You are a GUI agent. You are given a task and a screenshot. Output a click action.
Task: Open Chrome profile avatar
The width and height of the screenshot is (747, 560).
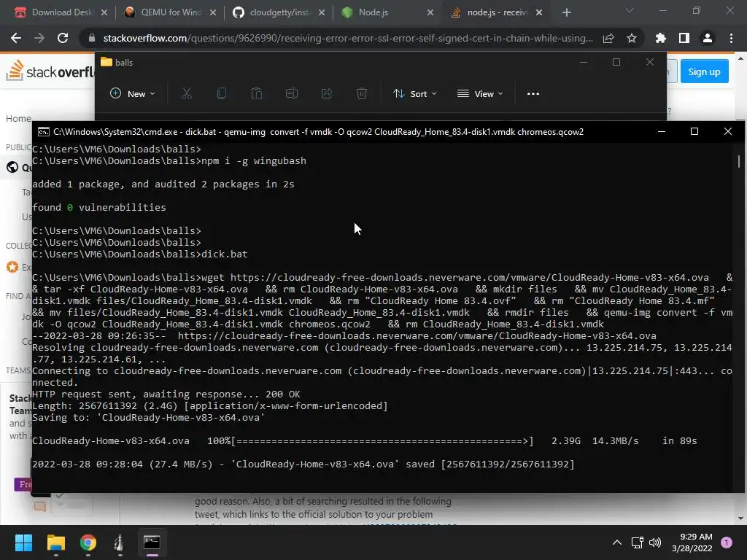coord(708,38)
